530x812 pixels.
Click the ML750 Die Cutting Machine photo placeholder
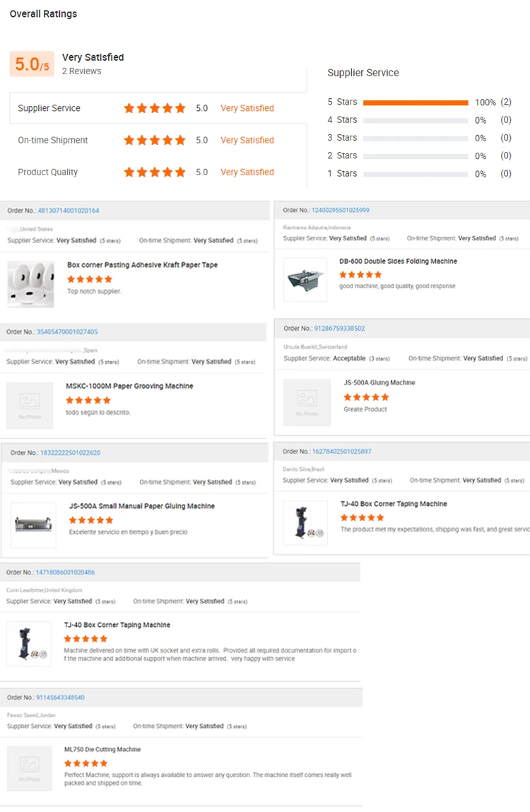coord(30,768)
